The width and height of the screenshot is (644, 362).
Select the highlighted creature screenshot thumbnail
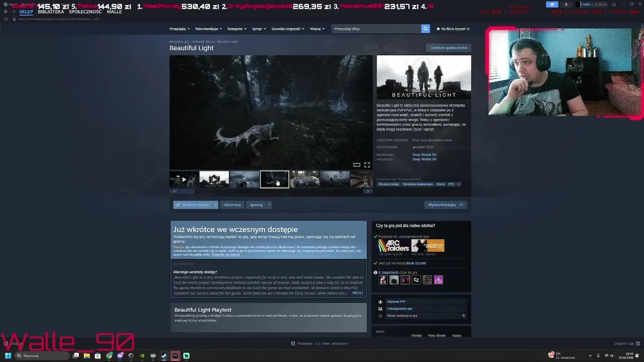pos(274,179)
